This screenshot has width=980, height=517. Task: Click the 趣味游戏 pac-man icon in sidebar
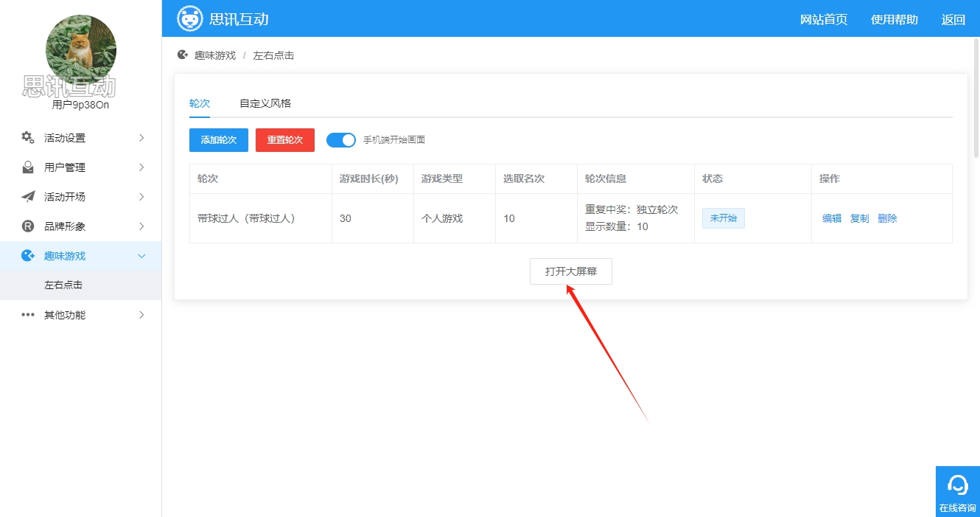point(28,256)
